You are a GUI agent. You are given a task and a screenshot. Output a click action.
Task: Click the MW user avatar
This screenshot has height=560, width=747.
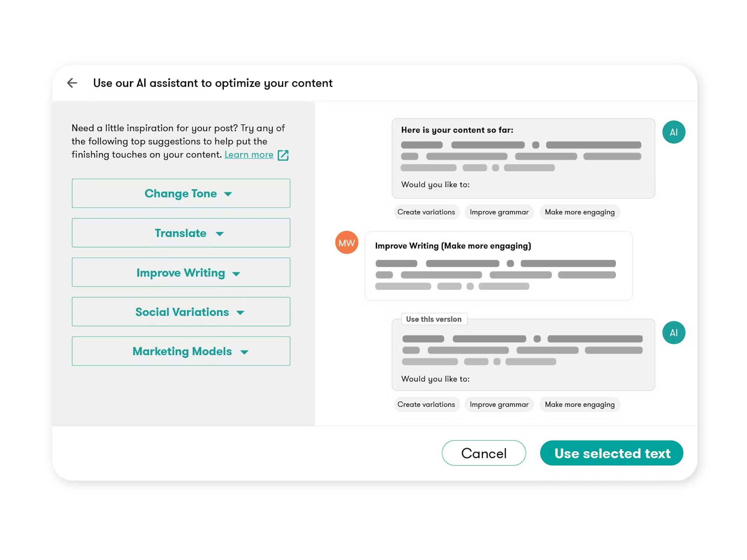[x=347, y=243]
